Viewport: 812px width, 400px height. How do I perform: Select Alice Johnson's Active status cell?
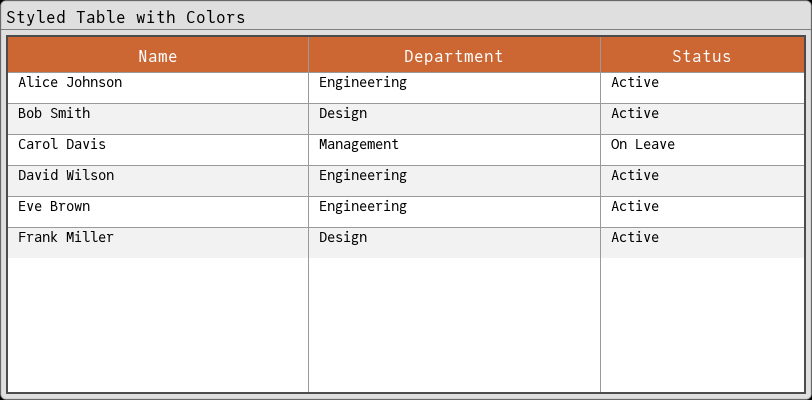635,83
